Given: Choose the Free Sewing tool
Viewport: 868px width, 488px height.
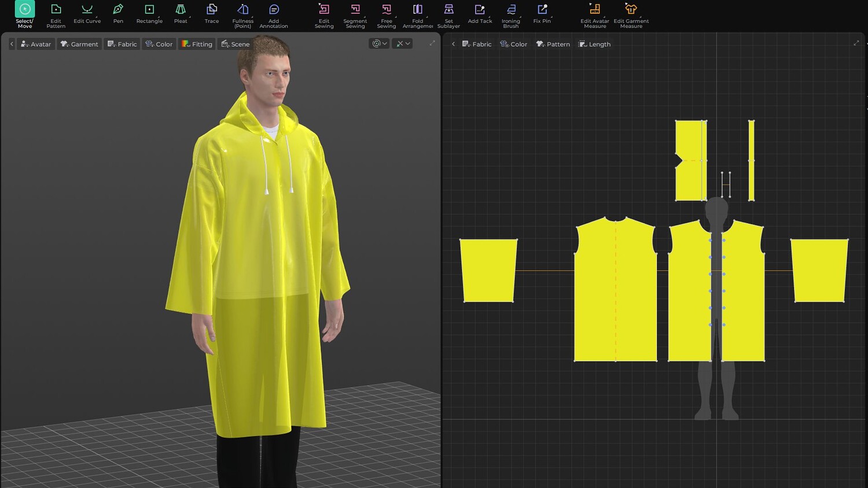Looking at the screenshot, I should coord(387,15).
